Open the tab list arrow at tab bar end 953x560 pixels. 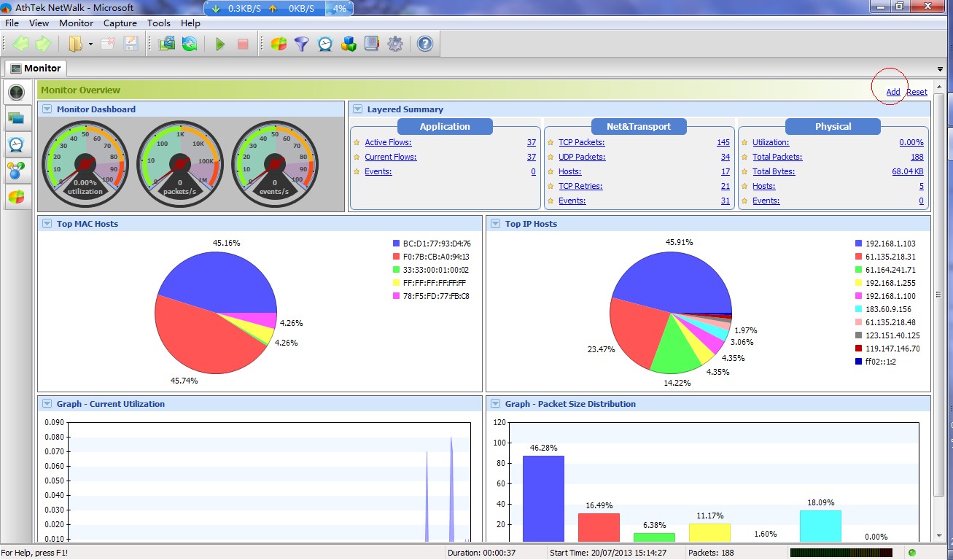tap(940, 69)
